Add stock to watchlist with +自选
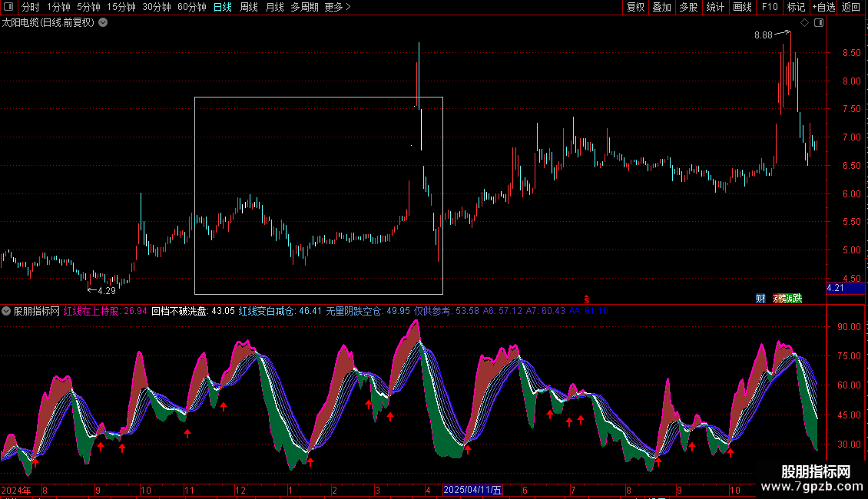This screenshot has height=499, width=868. point(823,7)
